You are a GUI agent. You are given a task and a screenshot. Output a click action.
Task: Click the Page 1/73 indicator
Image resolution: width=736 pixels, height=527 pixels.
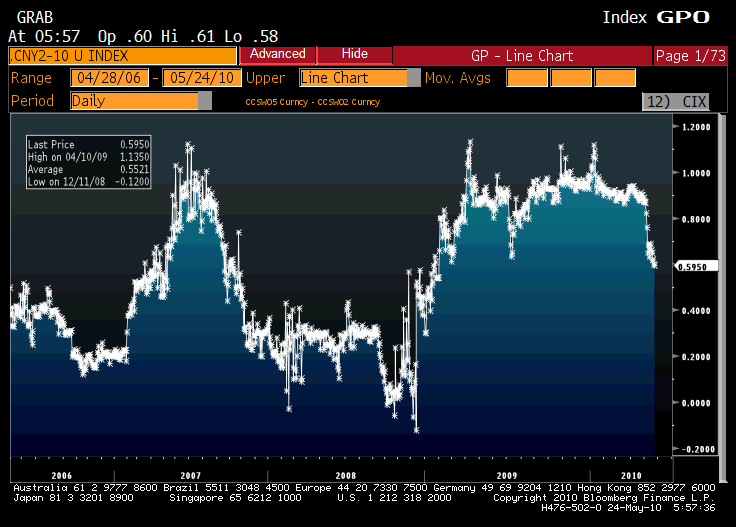[692, 55]
